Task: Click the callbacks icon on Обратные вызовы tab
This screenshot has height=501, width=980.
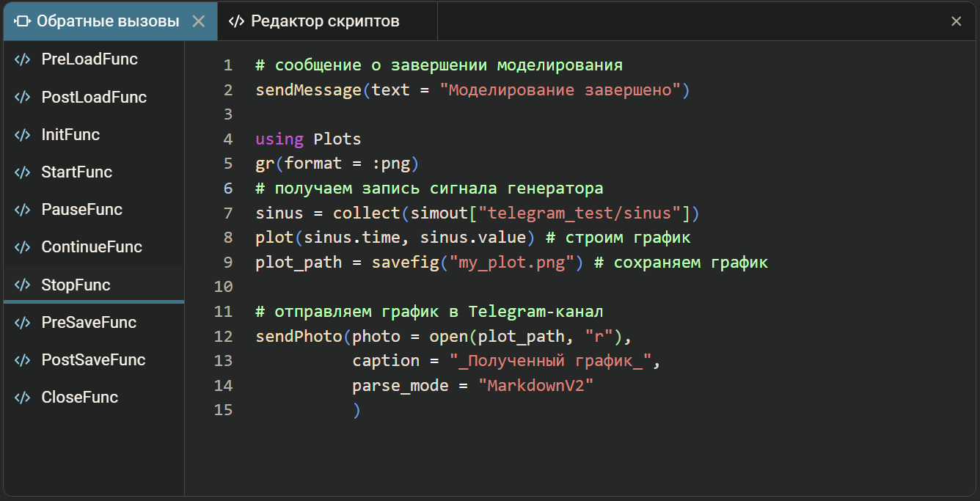Action: [x=22, y=21]
